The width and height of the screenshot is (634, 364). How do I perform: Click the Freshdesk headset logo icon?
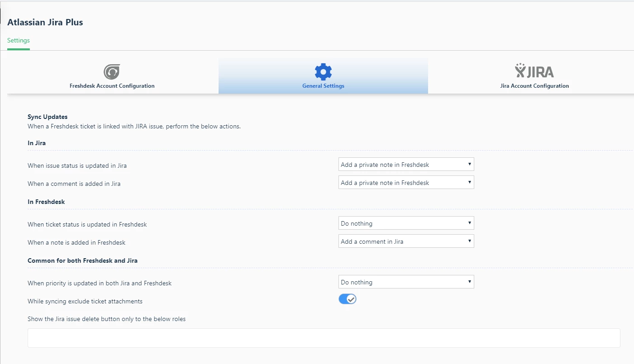click(x=112, y=72)
